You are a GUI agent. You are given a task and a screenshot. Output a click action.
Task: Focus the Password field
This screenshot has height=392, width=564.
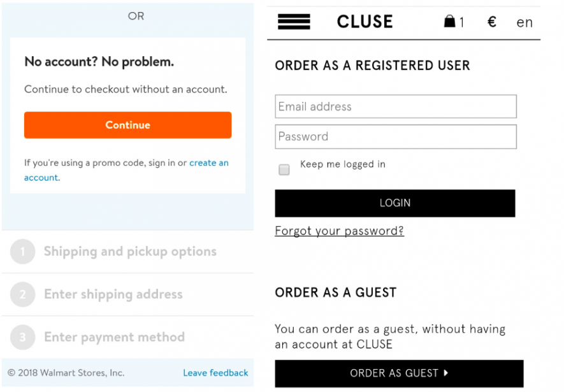point(396,136)
